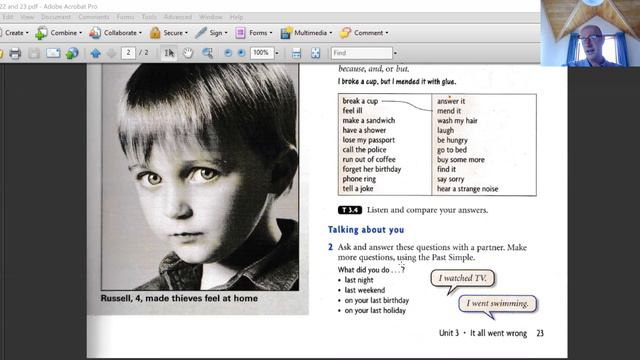Click the Save icon
This screenshot has width=640, height=360.
click(x=34, y=53)
